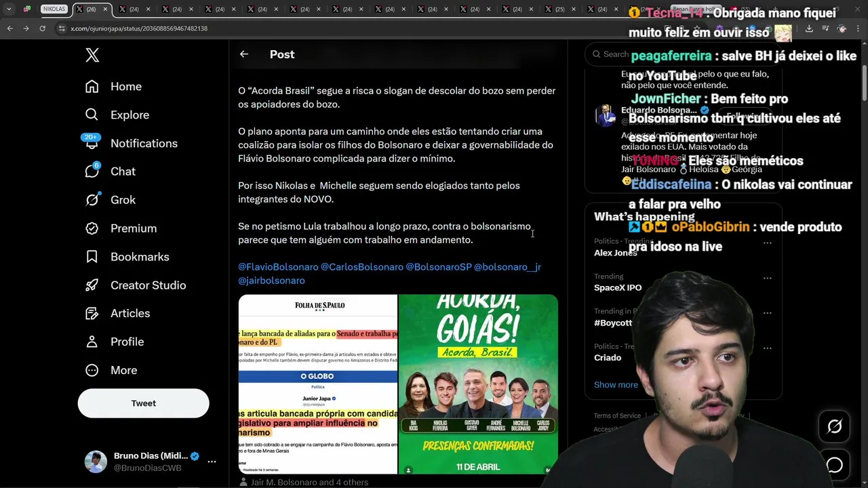Image resolution: width=868 pixels, height=488 pixels.
Task: Open the account menu dots beside Bruno Dias
Action: pos(212,462)
